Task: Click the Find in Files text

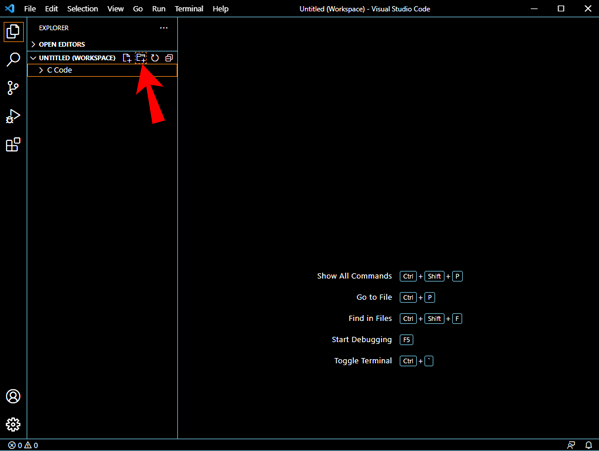Action: [x=370, y=318]
